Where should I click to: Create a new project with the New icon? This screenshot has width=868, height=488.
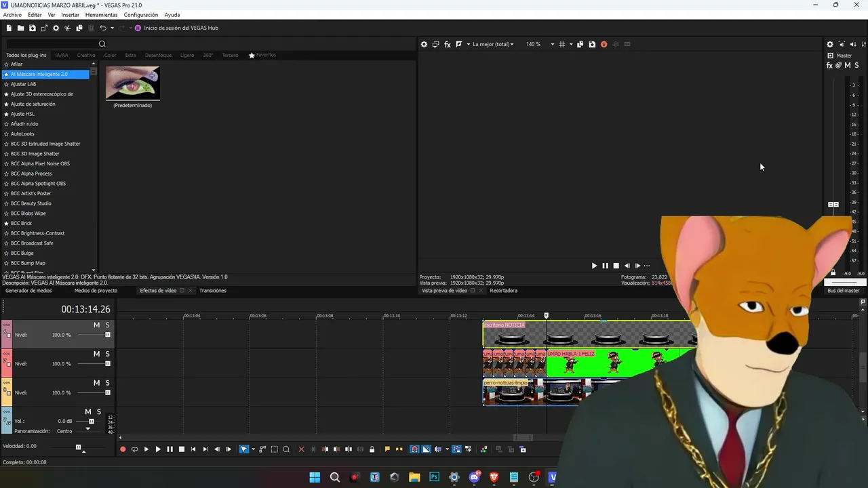coord(9,28)
